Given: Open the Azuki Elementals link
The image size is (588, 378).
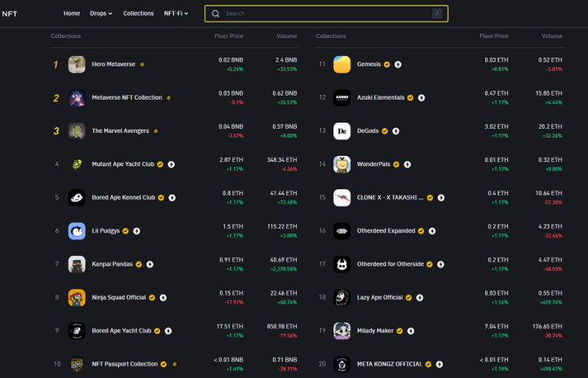Looking at the screenshot, I should click(x=381, y=98).
